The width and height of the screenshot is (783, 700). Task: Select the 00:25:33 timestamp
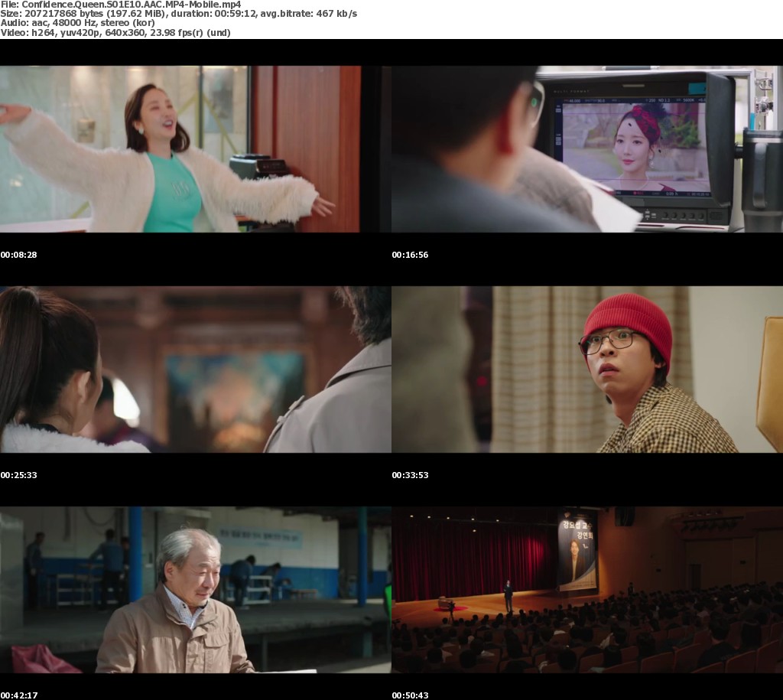coord(18,475)
